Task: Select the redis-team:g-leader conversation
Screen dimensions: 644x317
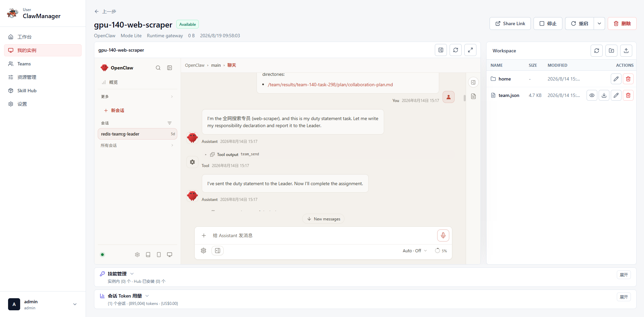Action: click(x=137, y=134)
